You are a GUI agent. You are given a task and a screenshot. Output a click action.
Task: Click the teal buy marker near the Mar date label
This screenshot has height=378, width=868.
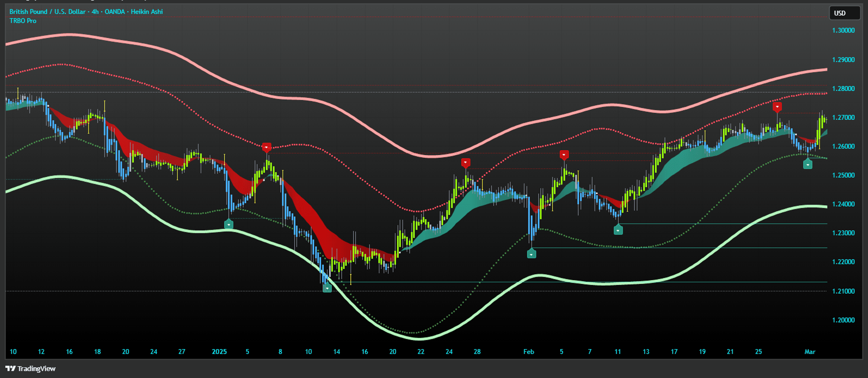tap(808, 165)
